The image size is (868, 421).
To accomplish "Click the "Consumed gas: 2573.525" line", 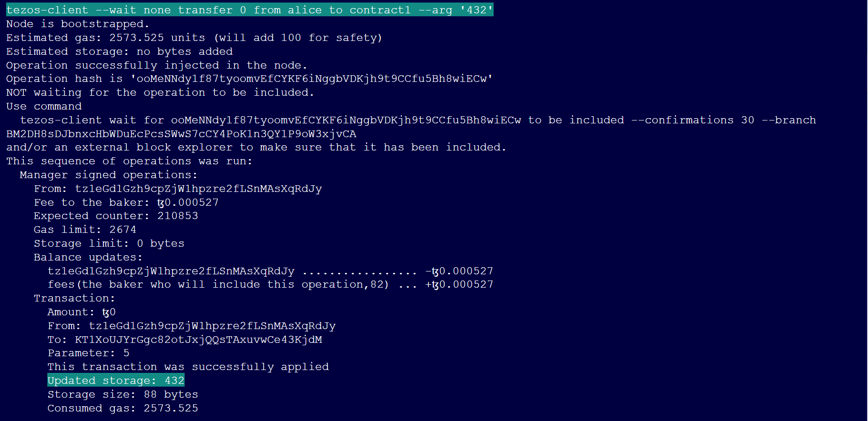I will click(123, 408).
